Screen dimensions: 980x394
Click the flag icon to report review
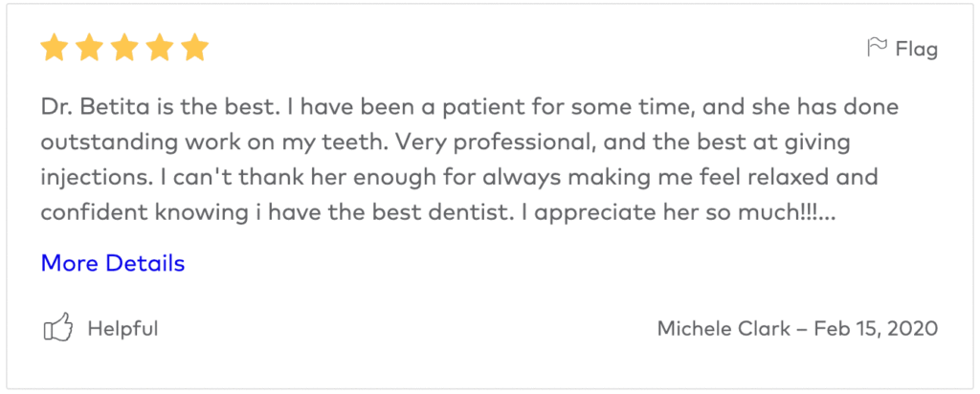[x=876, y=48]
